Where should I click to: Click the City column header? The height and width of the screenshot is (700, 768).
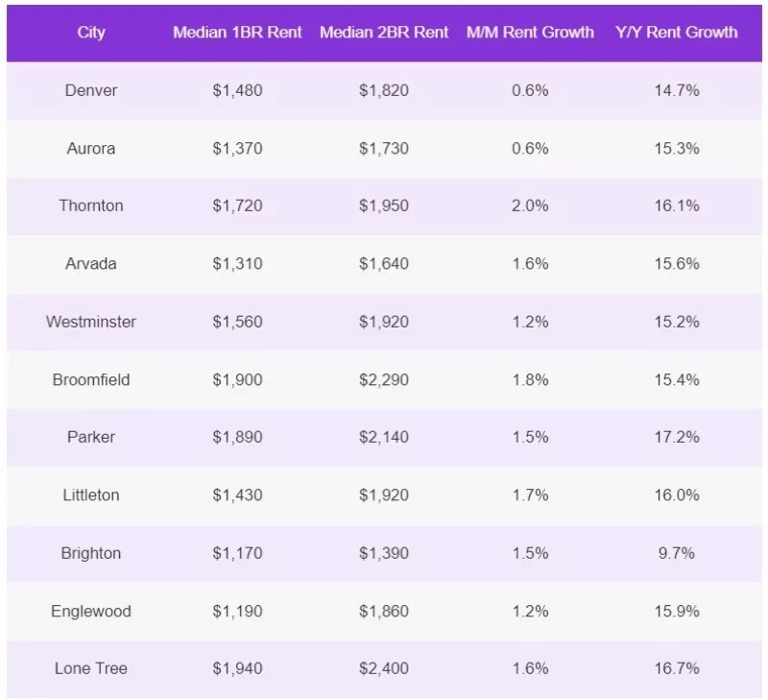coord(91,32)
